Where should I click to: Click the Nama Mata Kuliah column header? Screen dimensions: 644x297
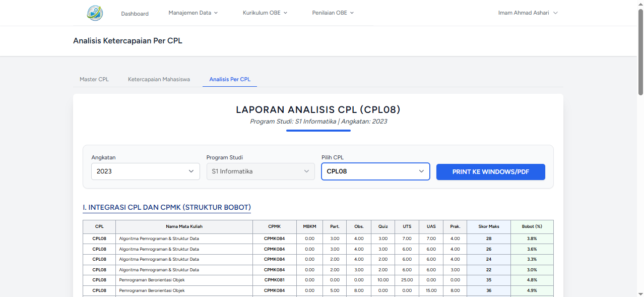pos(184,226)
